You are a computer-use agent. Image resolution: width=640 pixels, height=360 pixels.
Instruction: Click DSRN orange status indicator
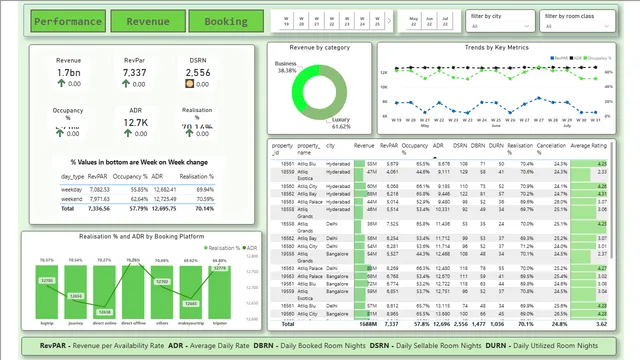189,84
